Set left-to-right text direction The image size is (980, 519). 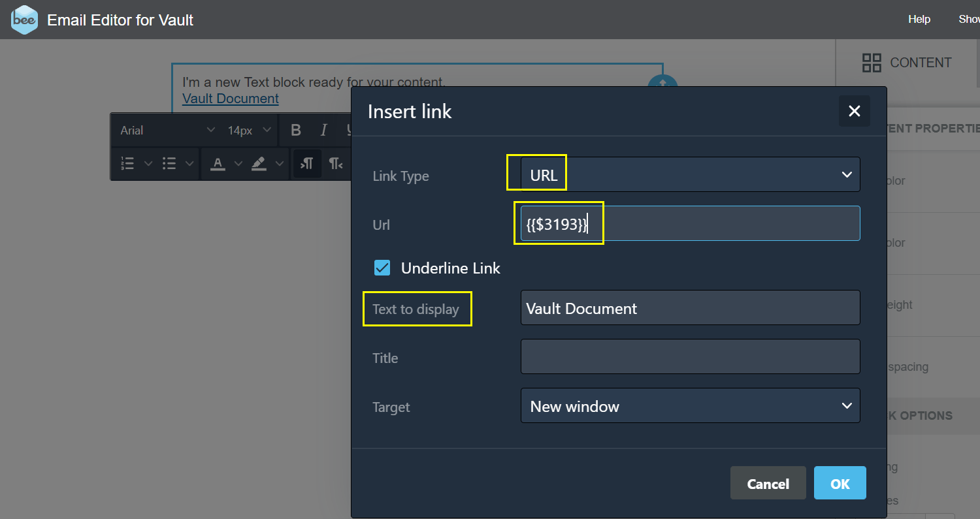[x=307, y=163]
